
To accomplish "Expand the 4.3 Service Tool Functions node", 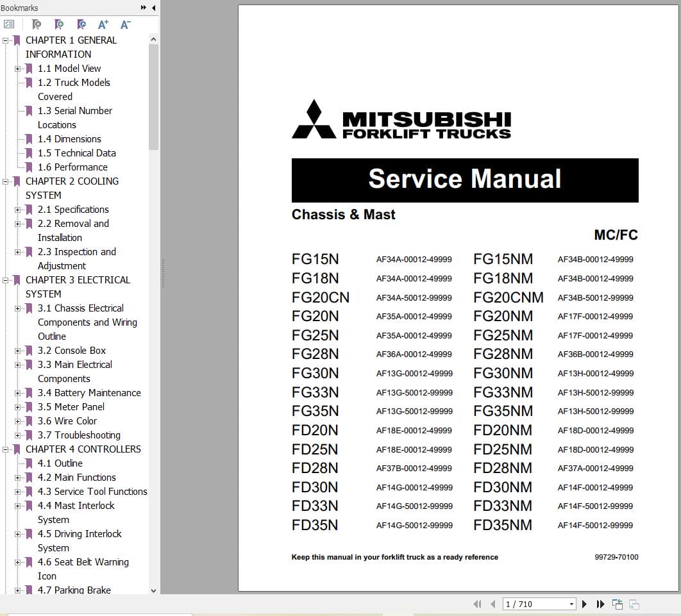I will [17, 492].
